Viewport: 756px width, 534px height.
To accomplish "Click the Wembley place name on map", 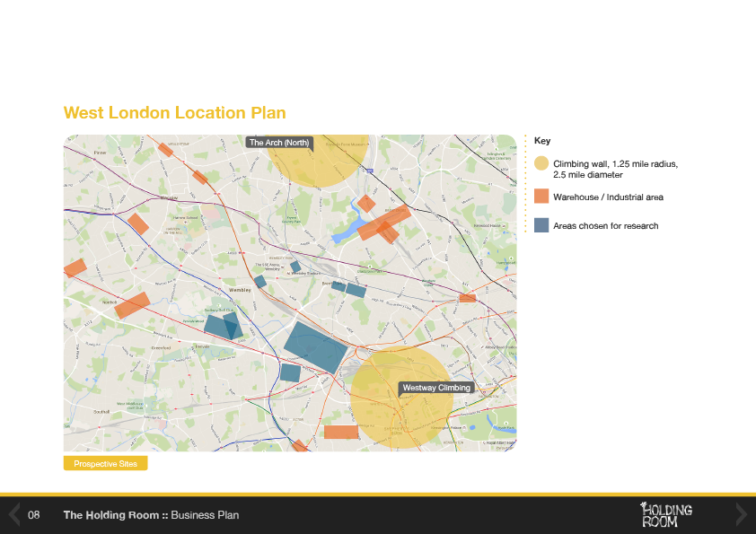I will 239,291.
